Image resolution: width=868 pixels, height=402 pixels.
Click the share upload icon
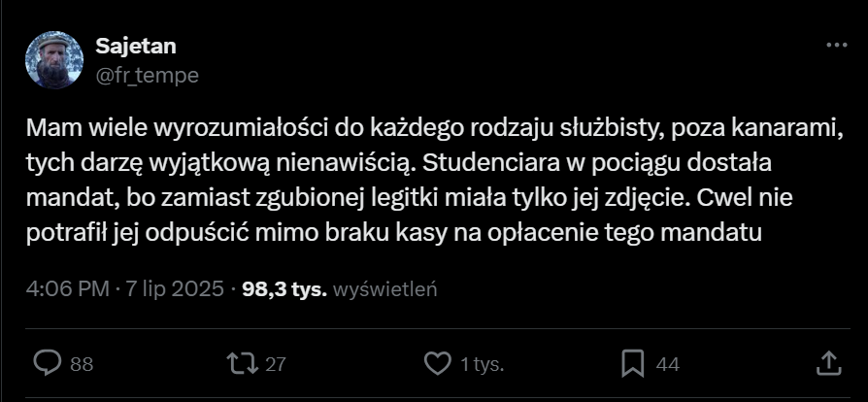pyautogui.click(x=827, y=363)
